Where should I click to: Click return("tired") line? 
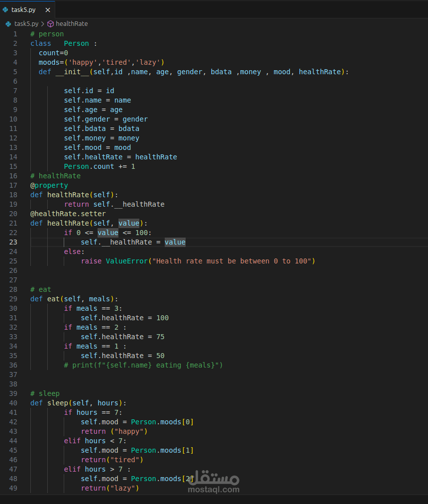(x=112, y=460)
